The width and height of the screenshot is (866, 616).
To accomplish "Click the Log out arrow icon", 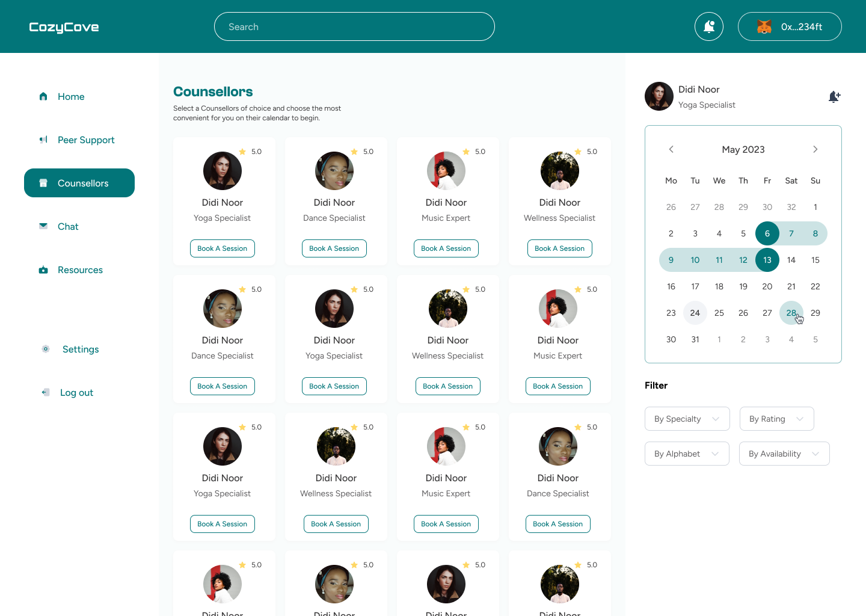I will click(x=46, y=392).
